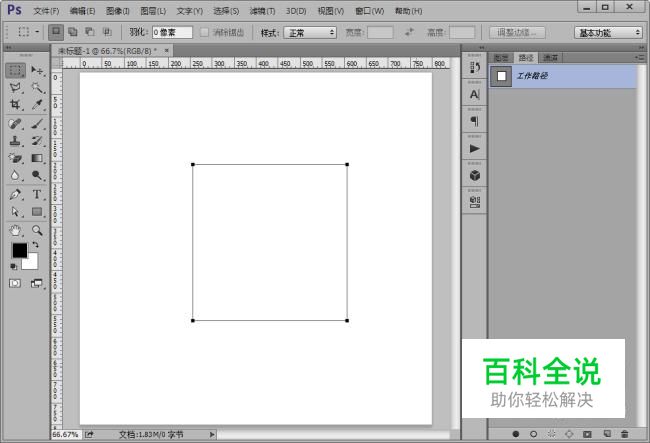Select the Rectangle shape tool
Viewport: 650px width, 443px height.
[37, 211]
